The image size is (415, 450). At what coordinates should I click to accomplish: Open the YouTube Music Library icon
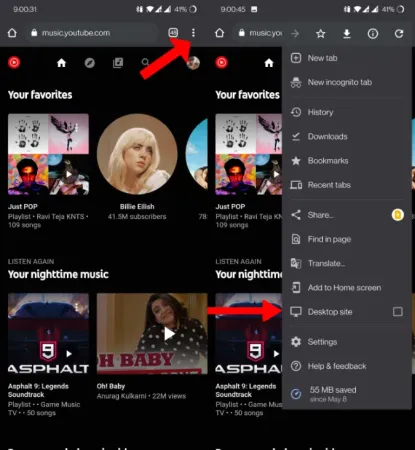(x=118, y=63)
